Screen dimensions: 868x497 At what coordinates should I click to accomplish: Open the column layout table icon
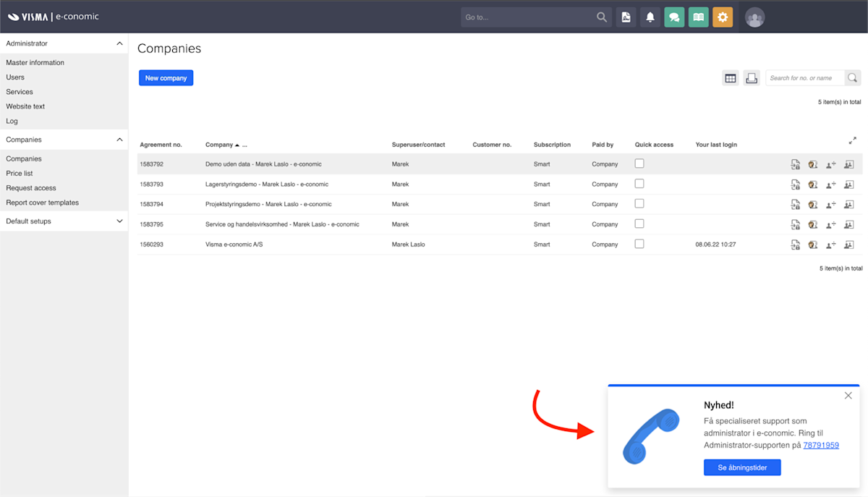coord(731,78)
